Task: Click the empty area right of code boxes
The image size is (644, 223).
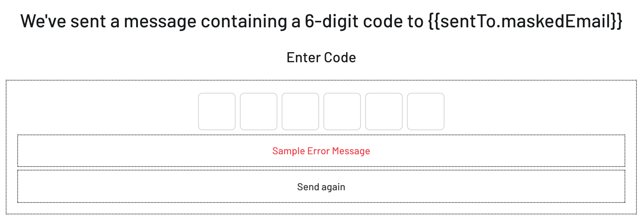Action: click(540, 111)
